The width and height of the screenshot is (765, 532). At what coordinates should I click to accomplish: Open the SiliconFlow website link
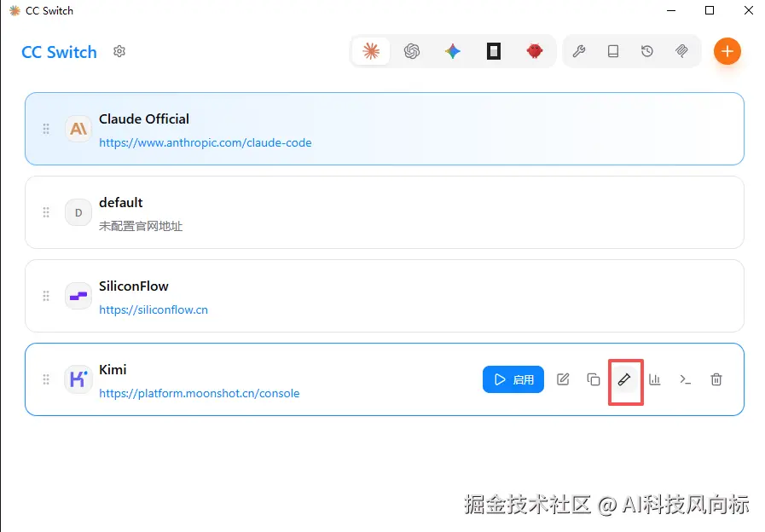(154, 309)
